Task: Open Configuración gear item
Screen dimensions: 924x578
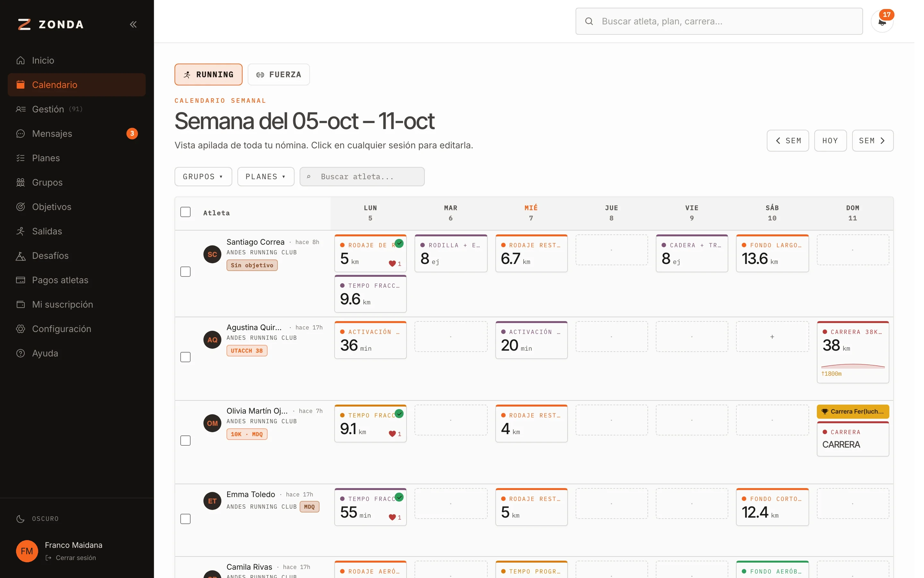Action: [76, 329]
